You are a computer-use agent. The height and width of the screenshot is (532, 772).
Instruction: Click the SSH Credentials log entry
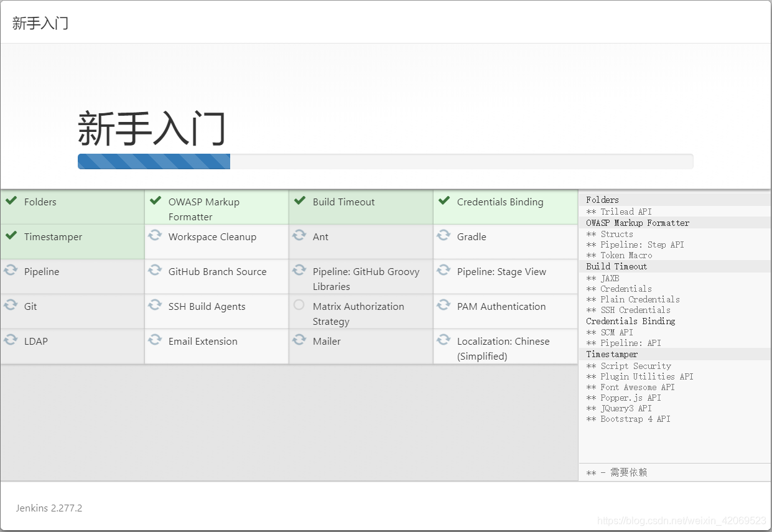click(628, 310)
